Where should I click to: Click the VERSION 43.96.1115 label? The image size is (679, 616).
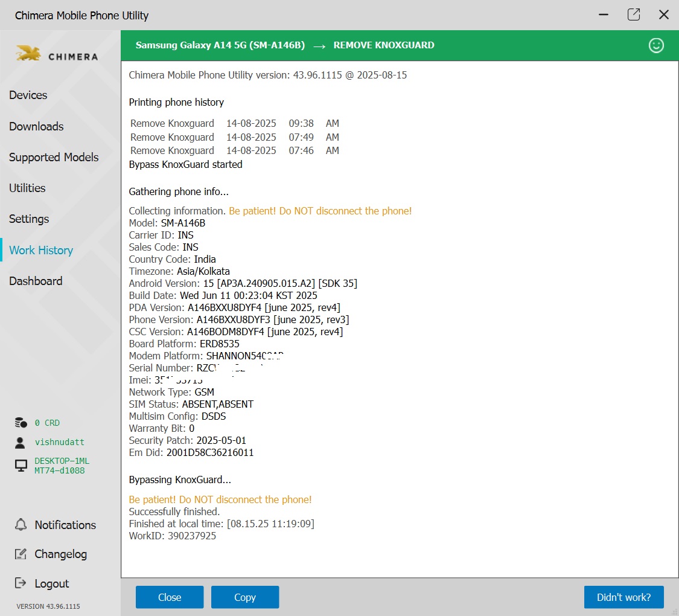coord(48,606)
